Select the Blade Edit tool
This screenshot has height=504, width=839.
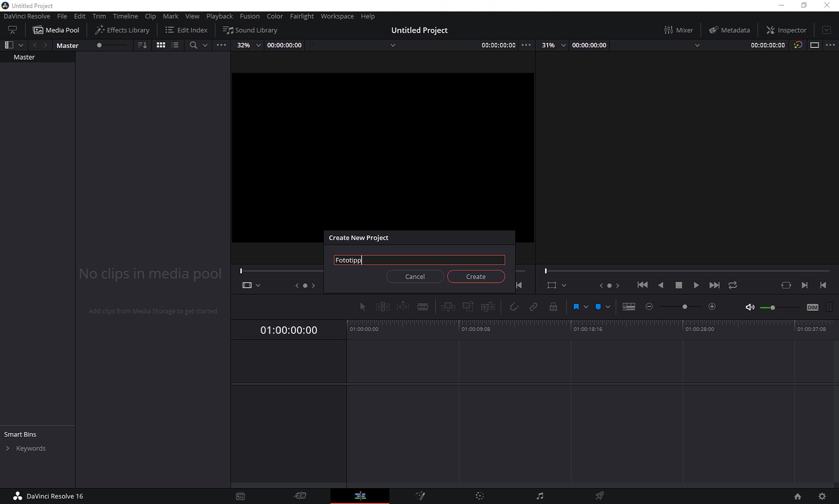tap(423, 307)
